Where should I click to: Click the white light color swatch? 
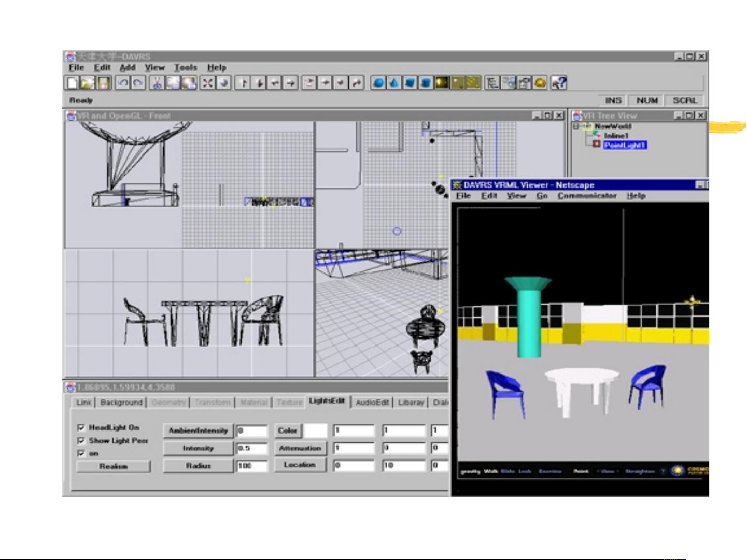click(x=316, y=430)
